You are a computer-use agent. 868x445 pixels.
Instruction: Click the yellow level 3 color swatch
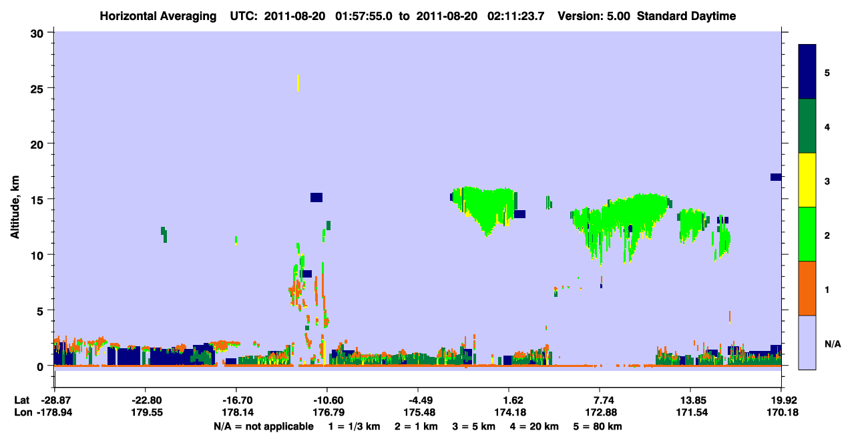(x=807, y=180)
